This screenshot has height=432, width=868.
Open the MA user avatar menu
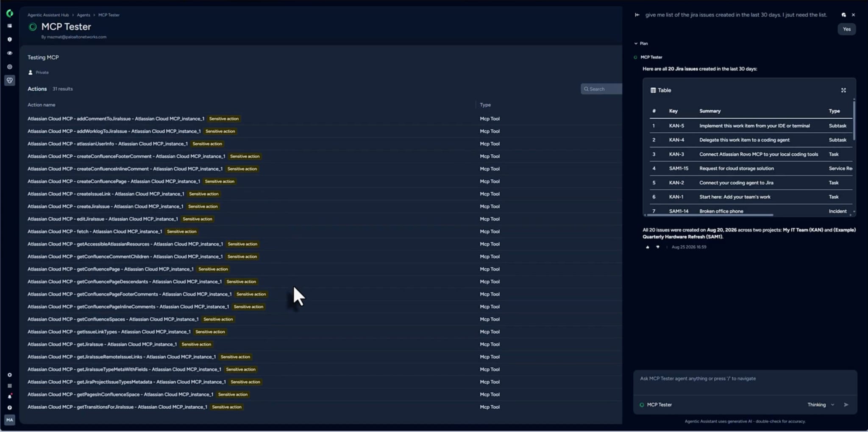coord(9,420)
